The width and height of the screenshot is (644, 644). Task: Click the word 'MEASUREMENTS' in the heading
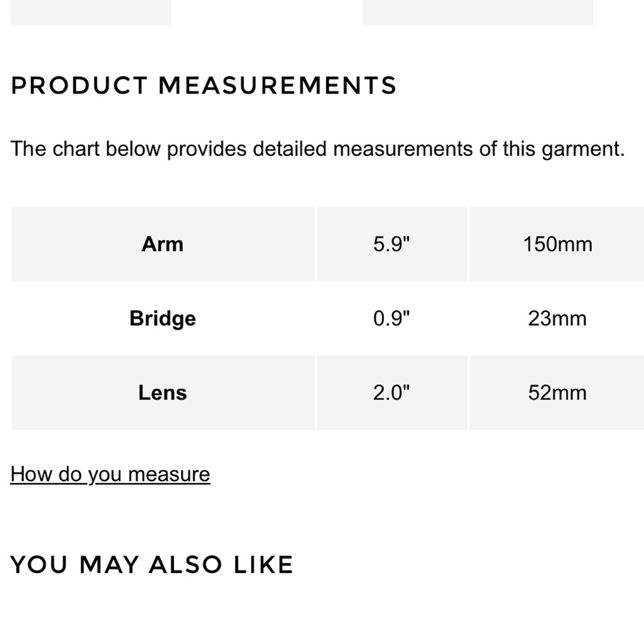point(278,86)
